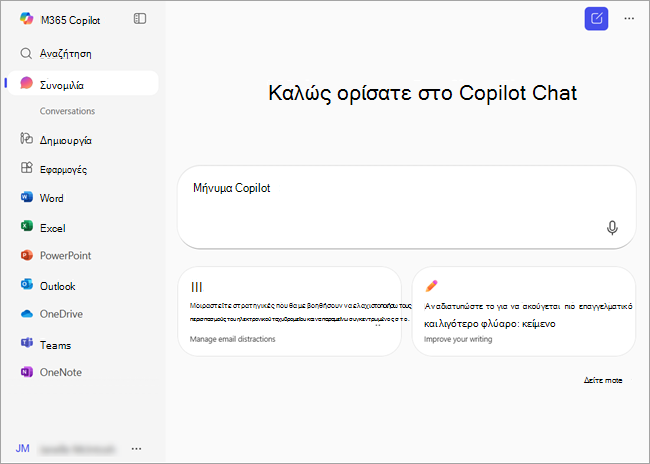
Task: Open account options ellipsis next to JM
Action: (136, 449)
